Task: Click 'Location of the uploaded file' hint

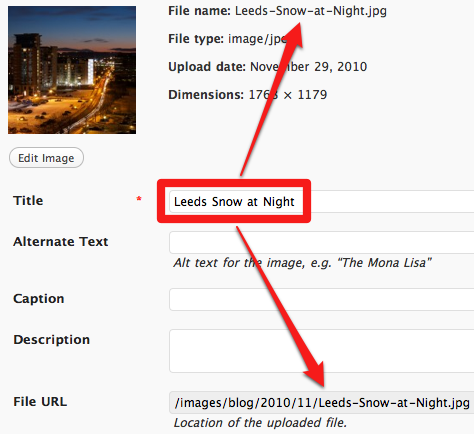Action: (260, 423)
